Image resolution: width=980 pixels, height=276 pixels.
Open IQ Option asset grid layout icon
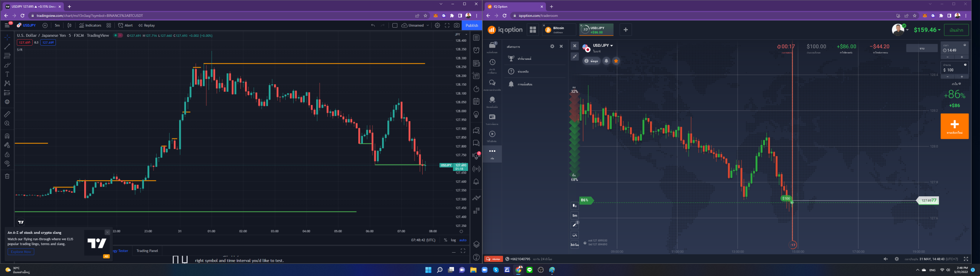click(532, 30)
